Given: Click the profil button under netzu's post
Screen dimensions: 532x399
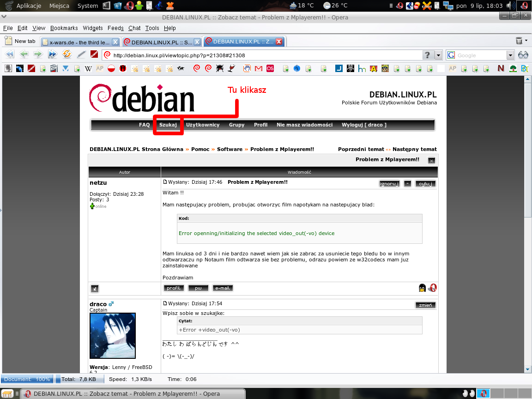Looking at the screenshot, I should tap(174, 288).
